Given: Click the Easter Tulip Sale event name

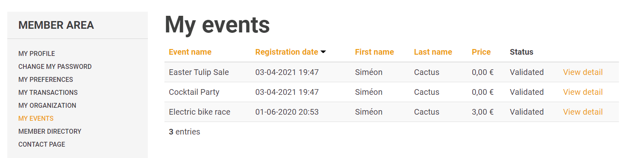Looking at the screenshot, I should (199, 72).
